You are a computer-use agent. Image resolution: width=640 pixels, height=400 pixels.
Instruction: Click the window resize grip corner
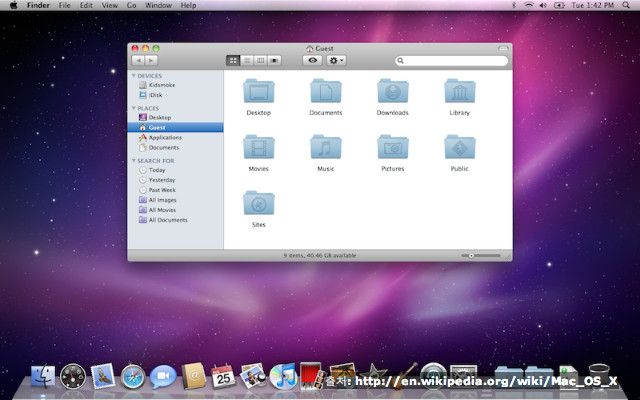[508, 257]
